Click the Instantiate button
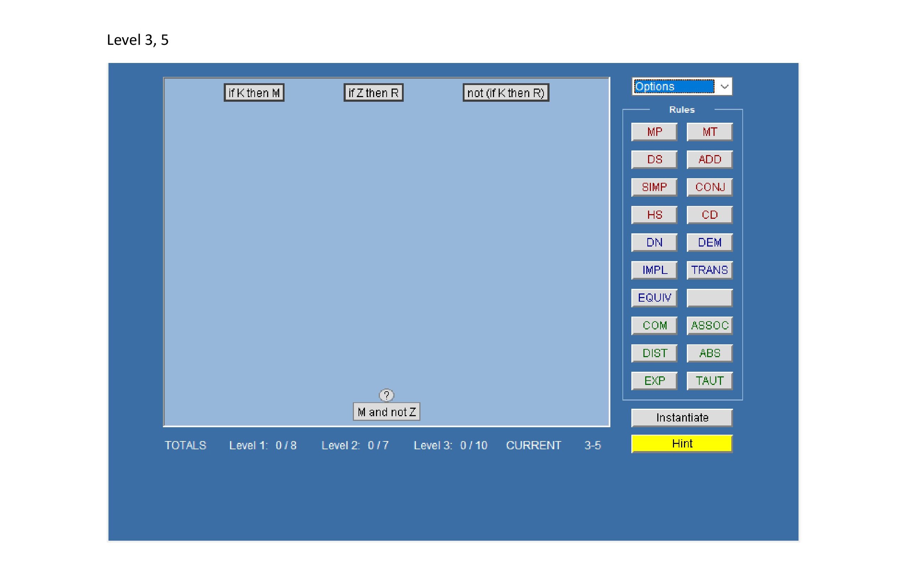The image size is (907, 588). click(681, 418)
